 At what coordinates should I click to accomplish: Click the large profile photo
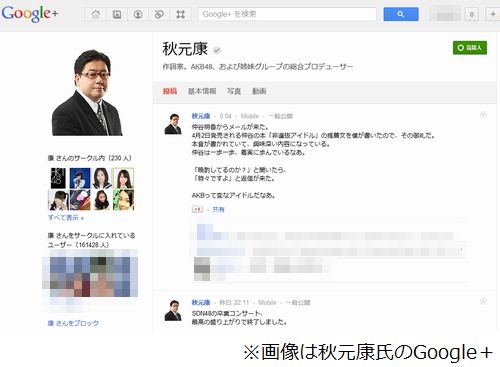[88, 93]
